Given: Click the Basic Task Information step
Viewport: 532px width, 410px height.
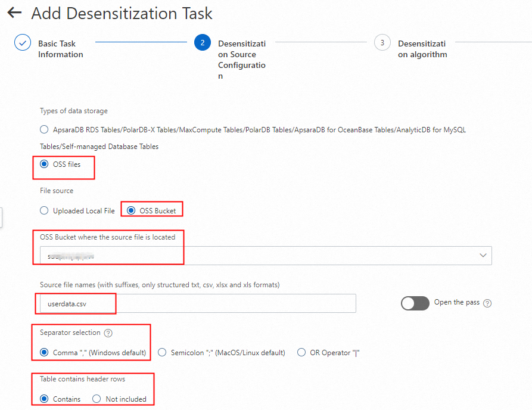Looking at the screenshot, I should (x=60, y=49).
